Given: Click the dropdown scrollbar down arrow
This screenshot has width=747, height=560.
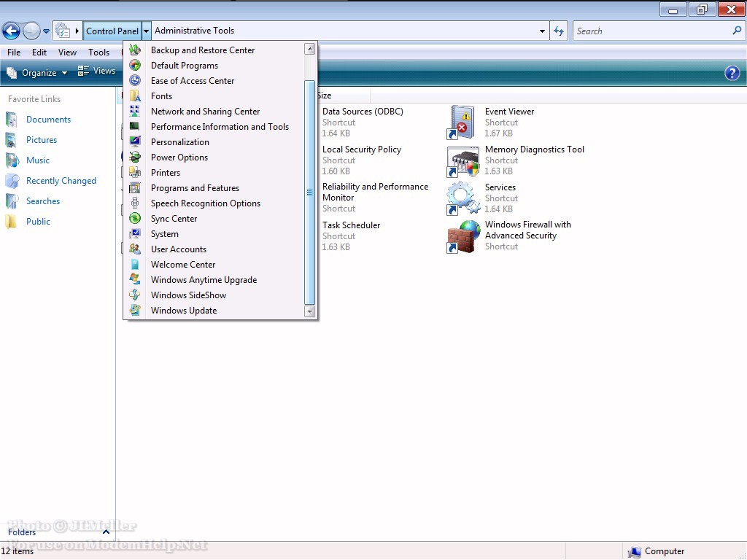Looking at the screenshot, I should coord(309,312).
